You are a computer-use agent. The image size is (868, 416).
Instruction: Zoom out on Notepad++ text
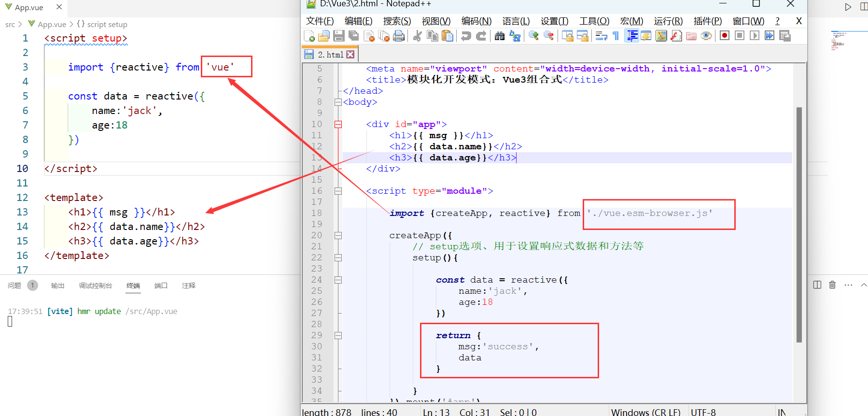(549, 36)
